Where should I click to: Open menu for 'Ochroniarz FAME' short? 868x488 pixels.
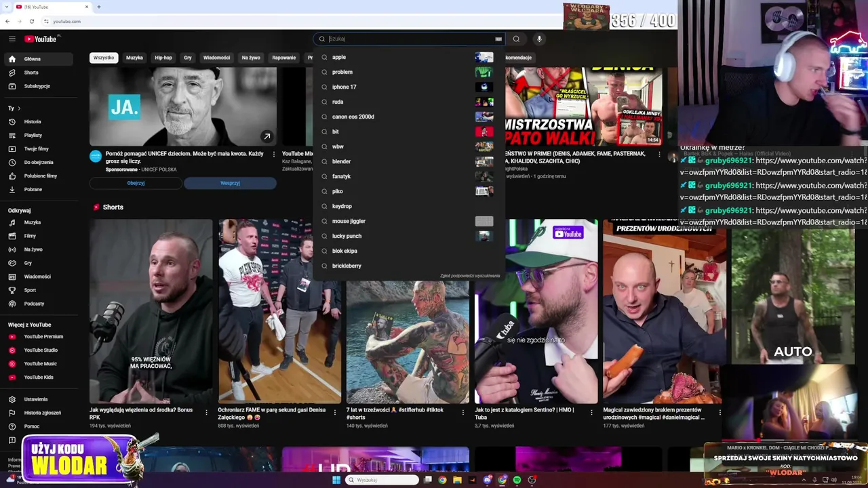[335, 412]
